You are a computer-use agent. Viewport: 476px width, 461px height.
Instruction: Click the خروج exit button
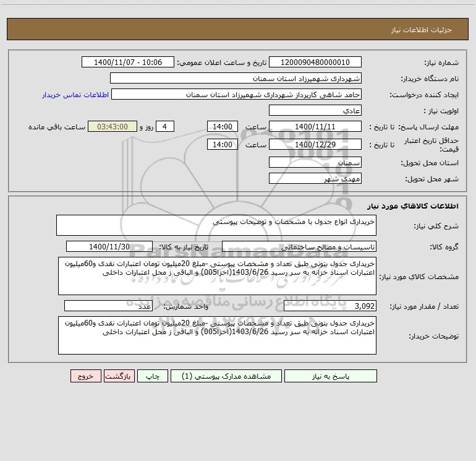85,376
